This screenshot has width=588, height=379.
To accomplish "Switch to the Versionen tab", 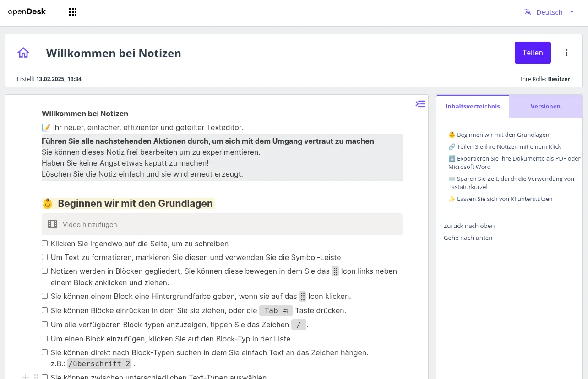I will point(545,106).
